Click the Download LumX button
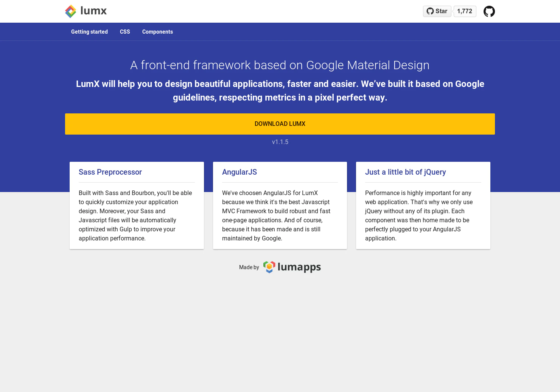 (280, 124)
